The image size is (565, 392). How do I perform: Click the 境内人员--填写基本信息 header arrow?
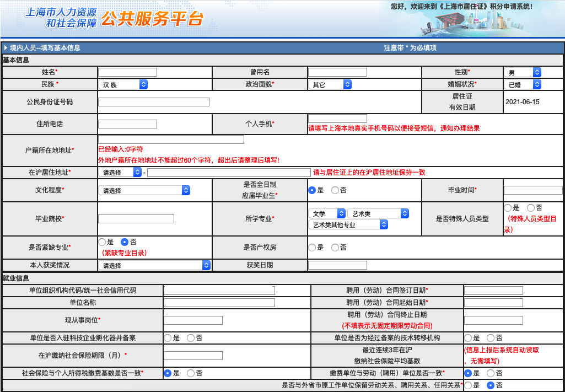click(x=6, y=47)
